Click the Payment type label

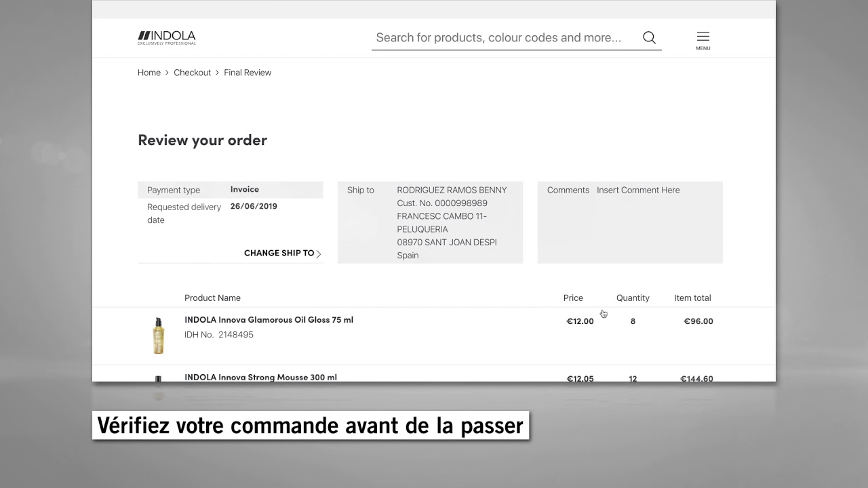174,190
